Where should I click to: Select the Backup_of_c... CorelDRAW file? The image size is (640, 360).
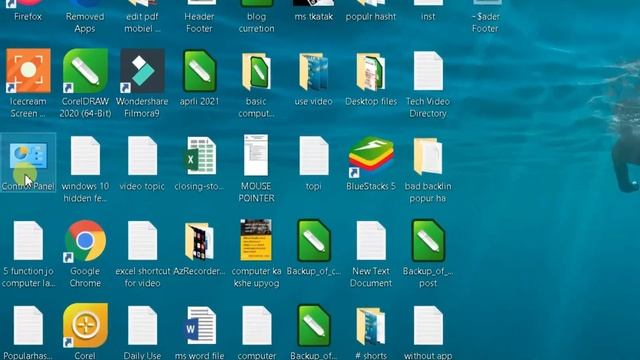(x=313, y=241)
